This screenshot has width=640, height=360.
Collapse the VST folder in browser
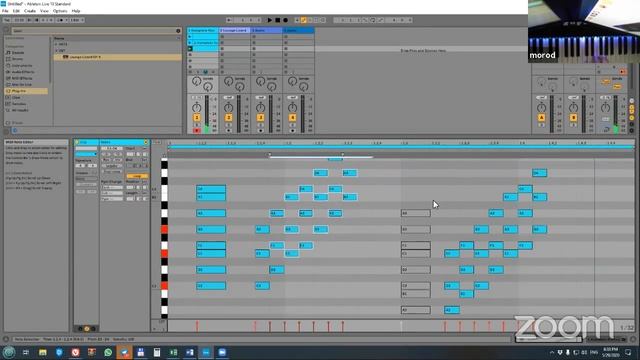coord(56,51)
